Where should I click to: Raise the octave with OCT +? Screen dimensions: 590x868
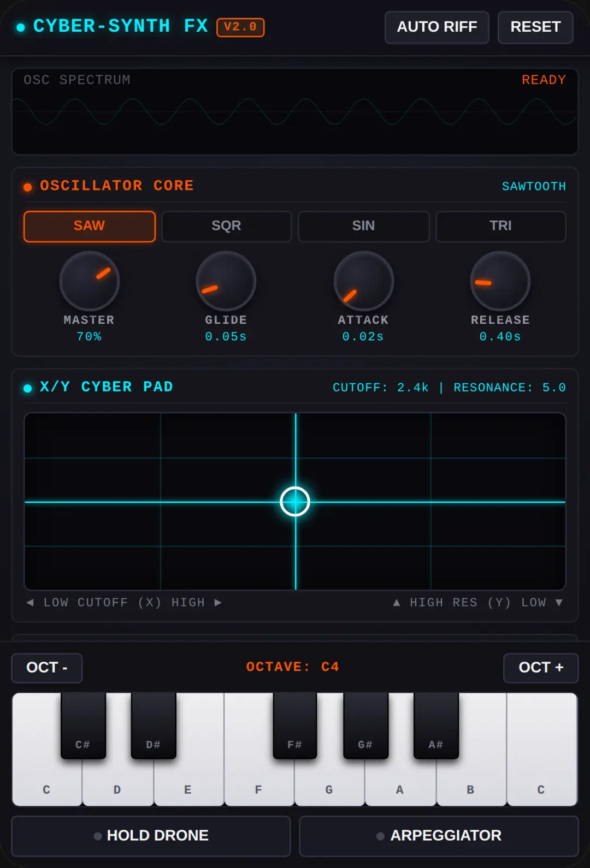pos(541,668)
